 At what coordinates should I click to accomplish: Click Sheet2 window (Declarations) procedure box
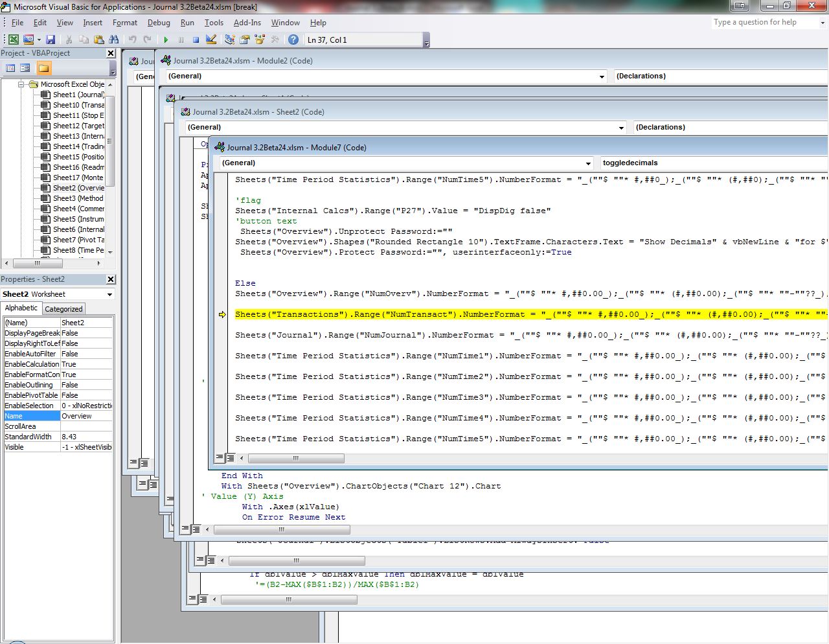coord(731,128)
